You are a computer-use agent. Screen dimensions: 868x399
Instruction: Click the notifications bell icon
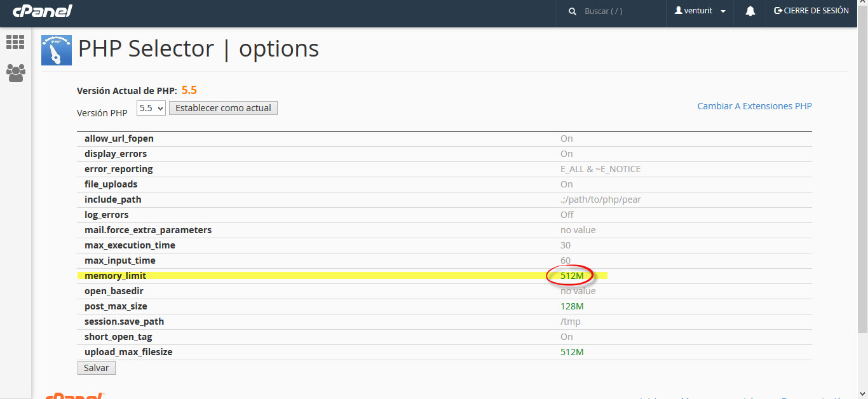click(x=750, y=11)
